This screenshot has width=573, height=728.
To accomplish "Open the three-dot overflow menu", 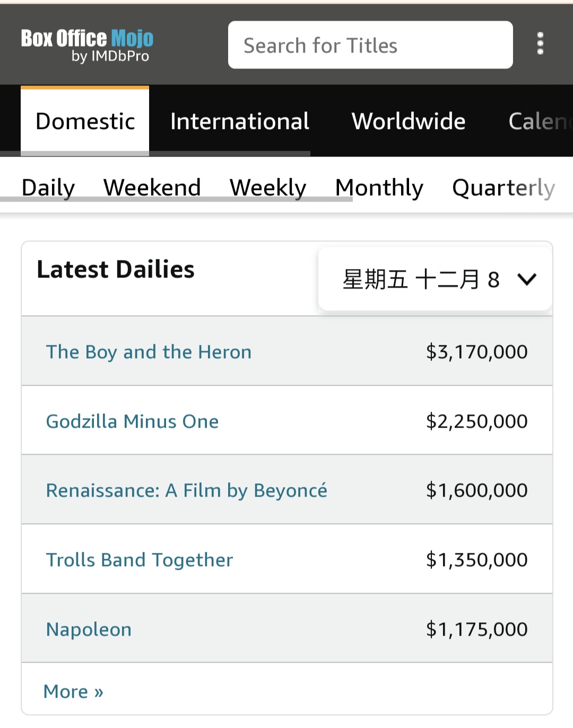I will pos(540,44).
